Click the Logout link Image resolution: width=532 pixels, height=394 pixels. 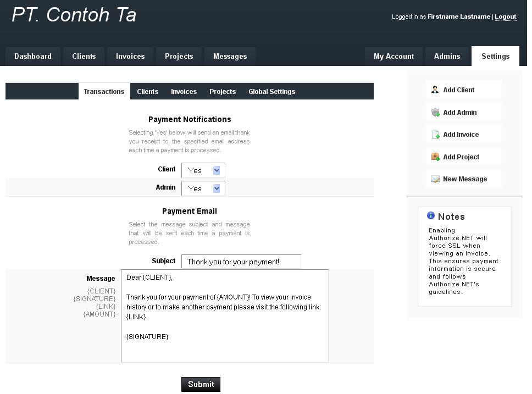(x=505, y=16)
